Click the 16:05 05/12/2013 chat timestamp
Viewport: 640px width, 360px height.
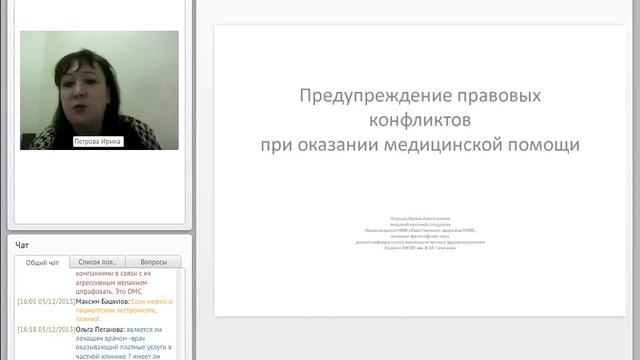[x=46, y=302]
